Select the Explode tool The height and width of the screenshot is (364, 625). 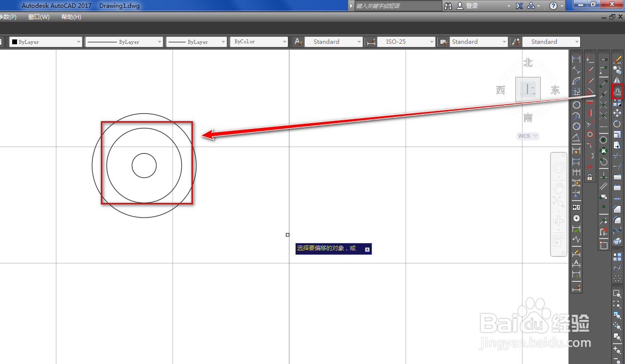click(x=617, y=241)
